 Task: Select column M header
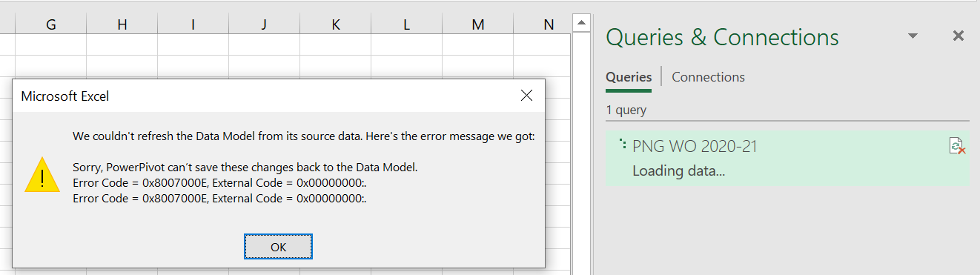478,24
